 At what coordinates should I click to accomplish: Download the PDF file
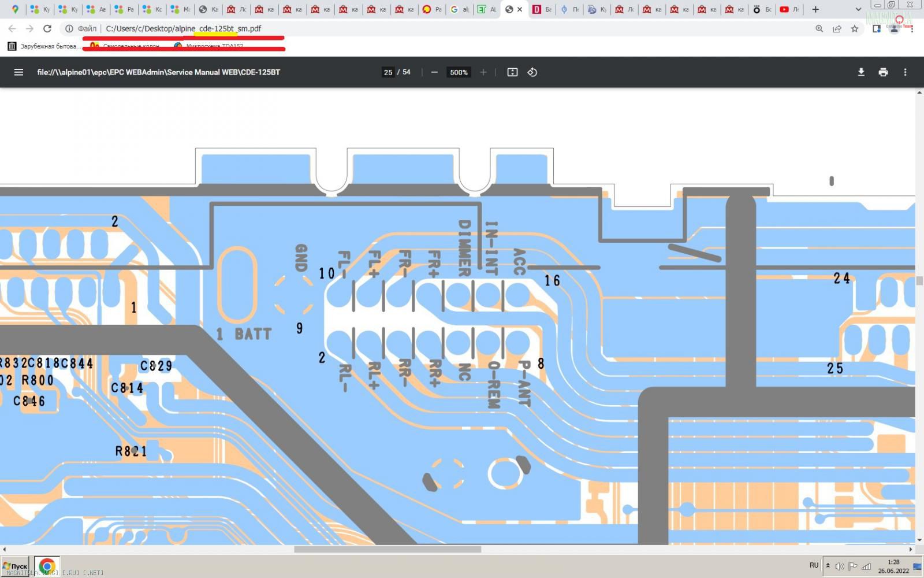[861, 72]
